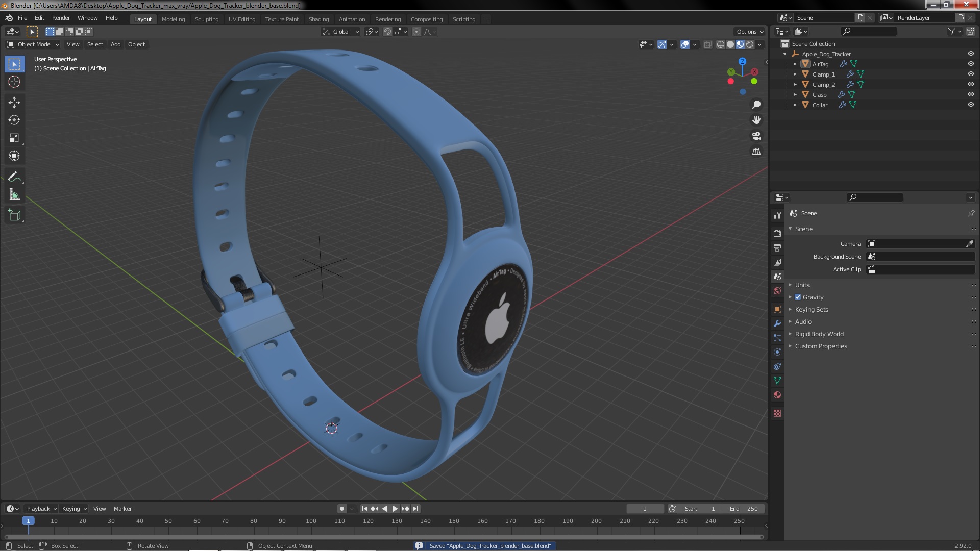Open Modifier properties wrench tab
Image resolution: width=980 pixels, height=551 pixels.
[777, 323]
